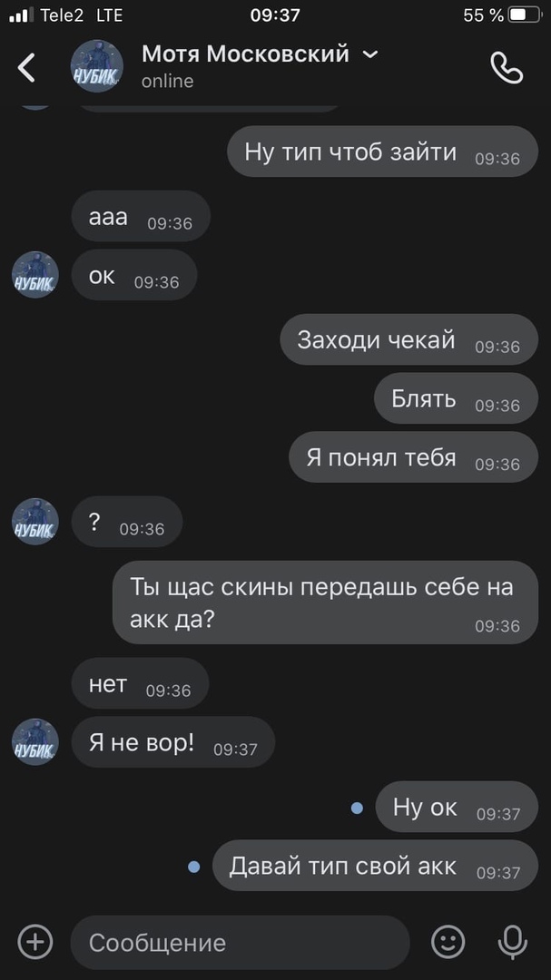The image size is (551, 980).
Task: Select the "Давай тип свой акк" message
Action: pos(375,865)
